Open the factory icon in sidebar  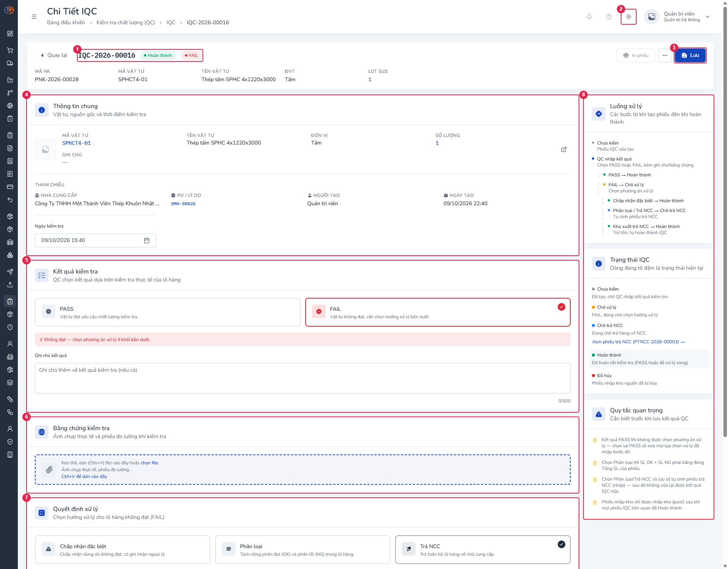(x=10, y=80)
